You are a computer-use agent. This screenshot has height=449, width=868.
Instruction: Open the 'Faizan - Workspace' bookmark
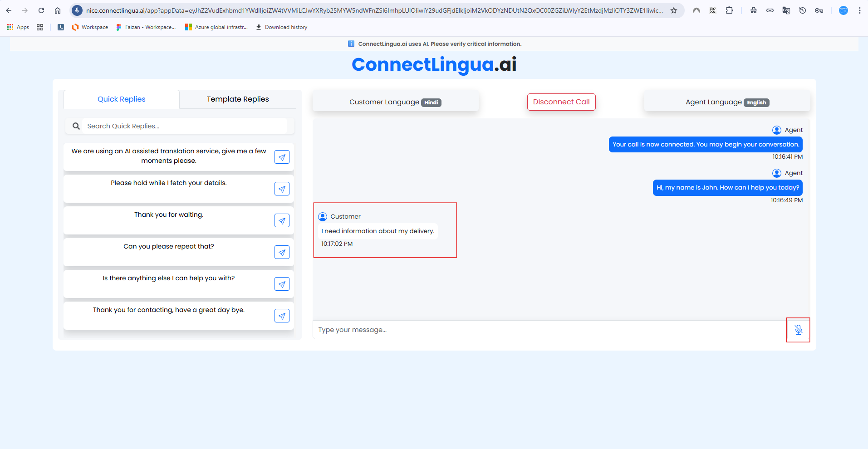146,27
